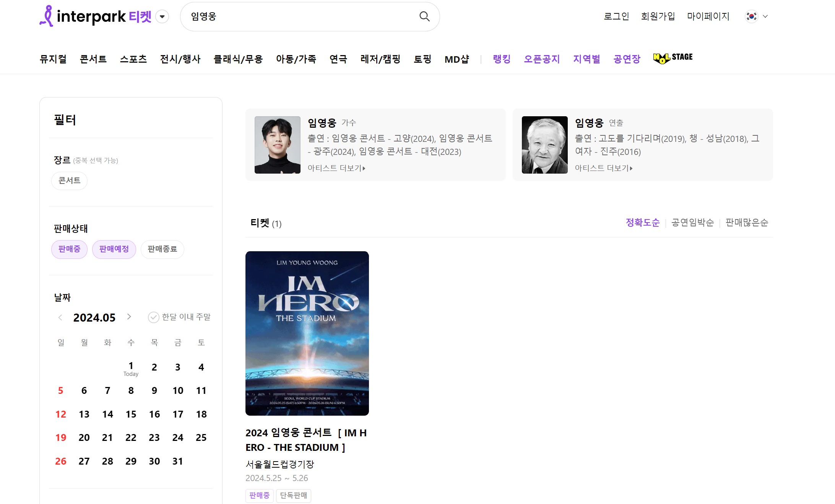
Task: Click the search magnifier icon
Action: pos(424,16)
